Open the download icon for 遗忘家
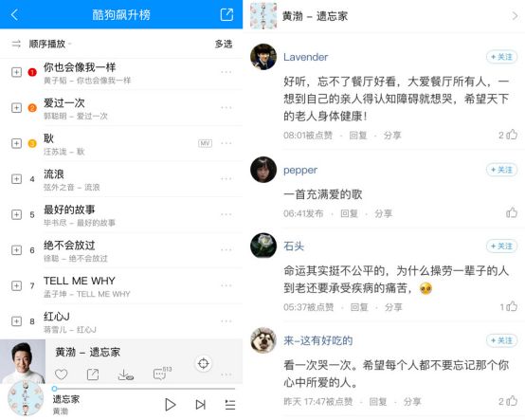This screenshot has width=525, height=420. pyautogui.click(x=125, y=374)
